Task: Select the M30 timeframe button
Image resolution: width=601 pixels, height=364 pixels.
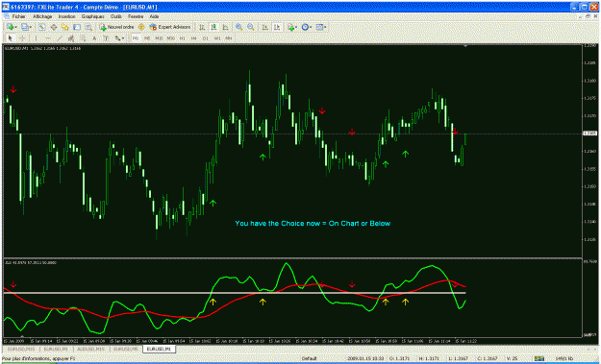Action: click(x=171, y=38)
